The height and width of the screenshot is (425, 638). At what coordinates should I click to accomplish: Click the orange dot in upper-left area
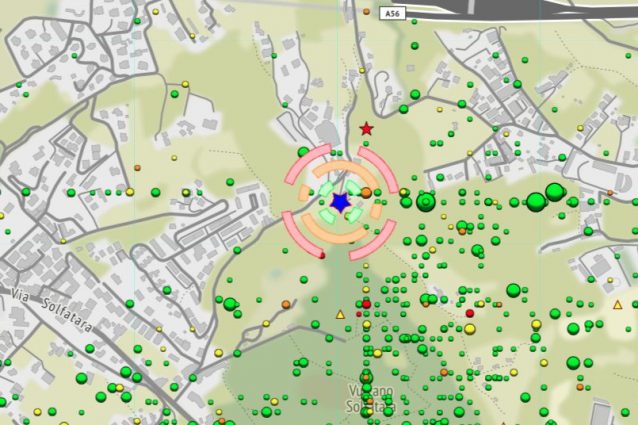[137, 168]
